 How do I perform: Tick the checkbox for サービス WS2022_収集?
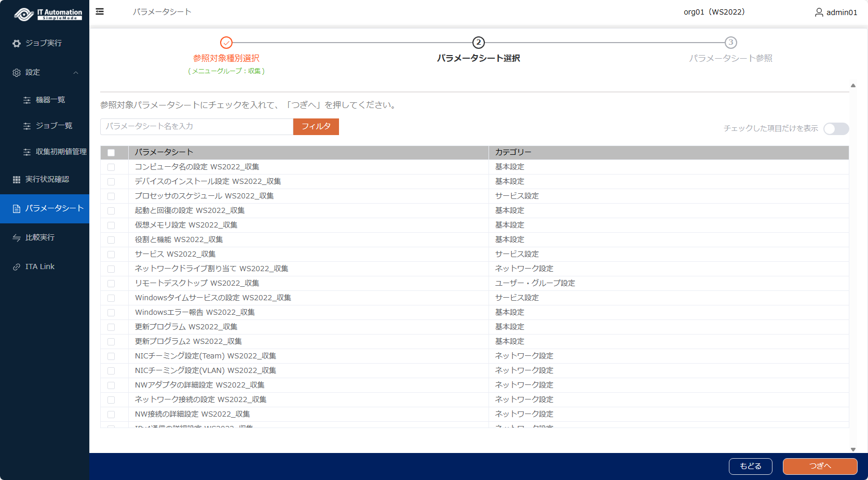coord(111,255)
